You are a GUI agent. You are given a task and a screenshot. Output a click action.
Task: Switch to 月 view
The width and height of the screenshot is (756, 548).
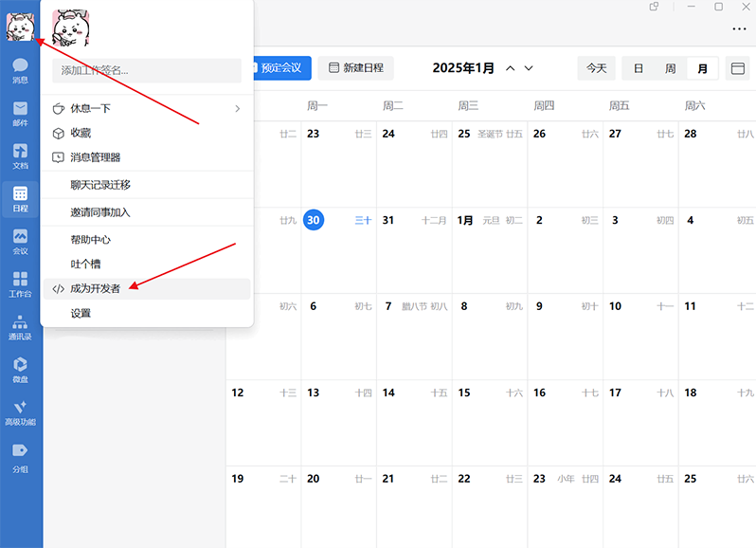click(x=703, y=68)
